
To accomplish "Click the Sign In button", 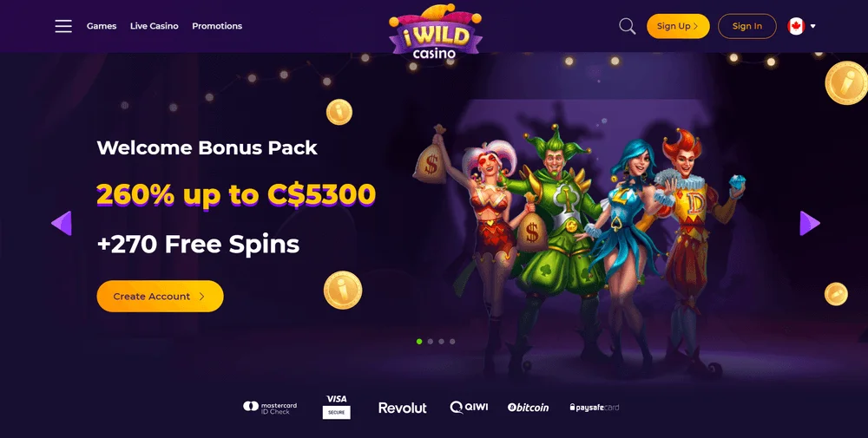I will (x=746, y=26).
